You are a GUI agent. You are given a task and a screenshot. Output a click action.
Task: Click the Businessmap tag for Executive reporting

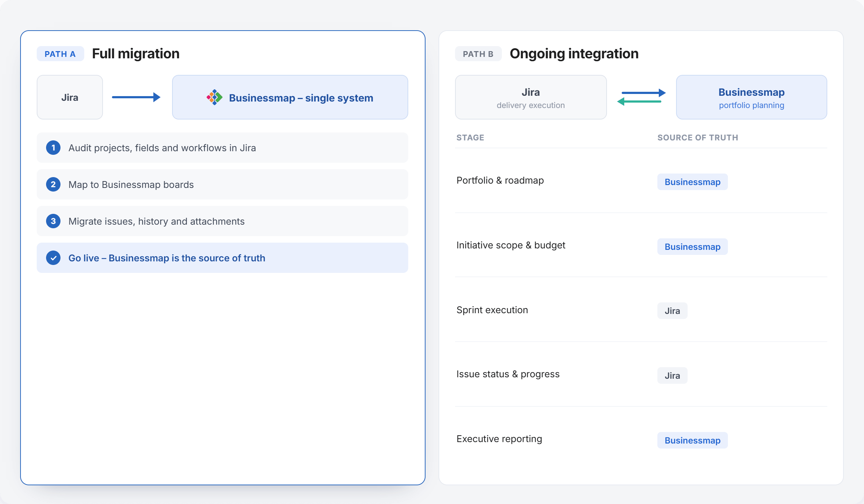pyautogui.click(x=693, y=440)
